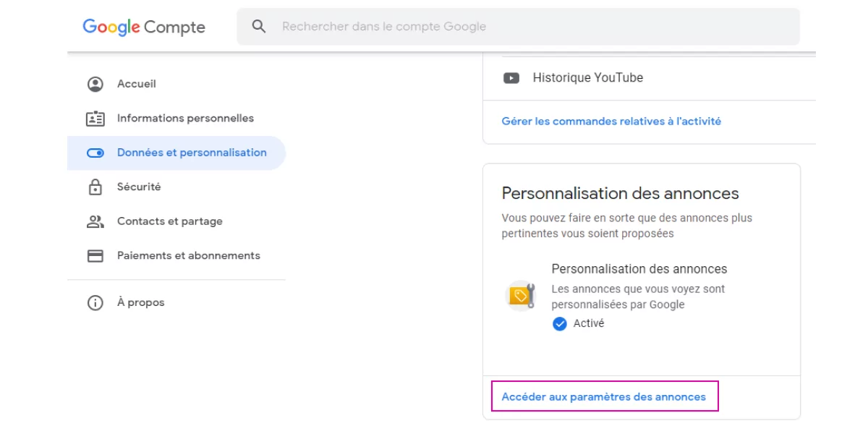Click the Contacts et partage people icon
The height and width of the screenshot is (434, 868).
95,221
